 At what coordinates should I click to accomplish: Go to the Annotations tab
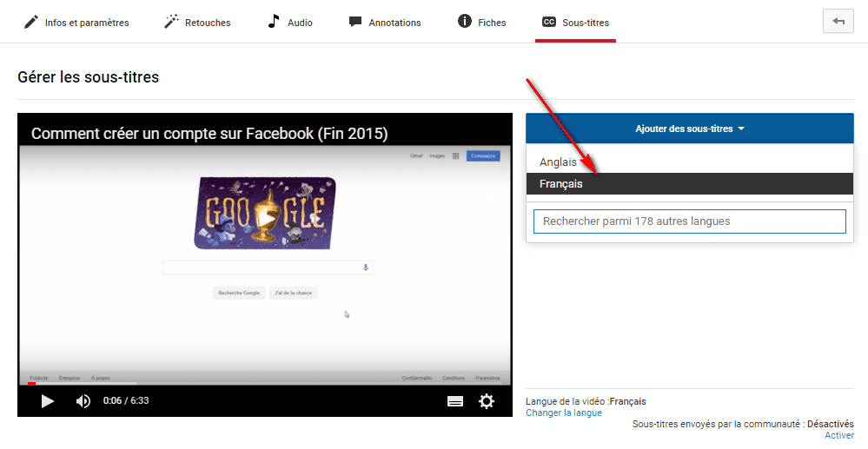[385, 23]
